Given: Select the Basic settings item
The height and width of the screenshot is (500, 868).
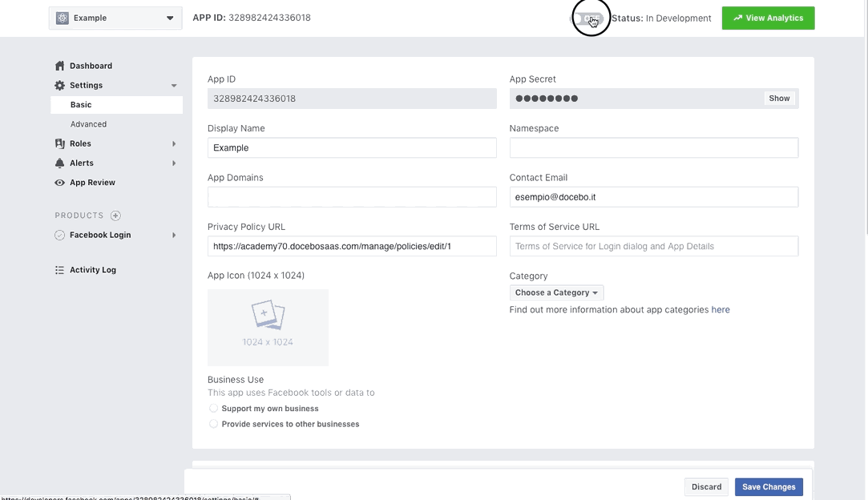Looking at the screenshot, I should (116, 105).
